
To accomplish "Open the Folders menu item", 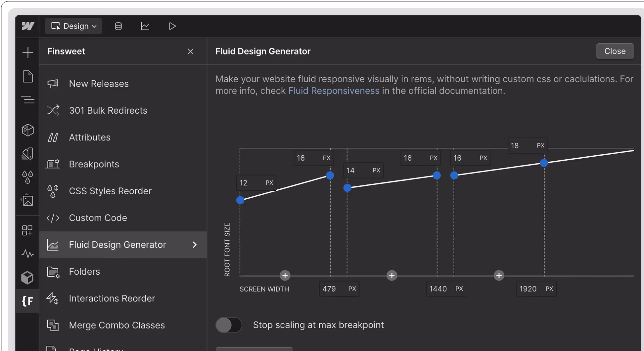I will (x=123, y=272).
